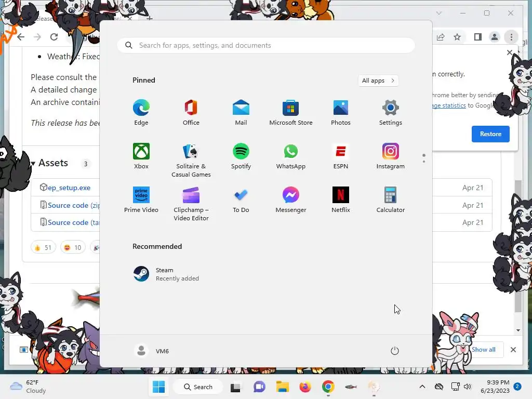Launch the To Do app

click(241, 200)
